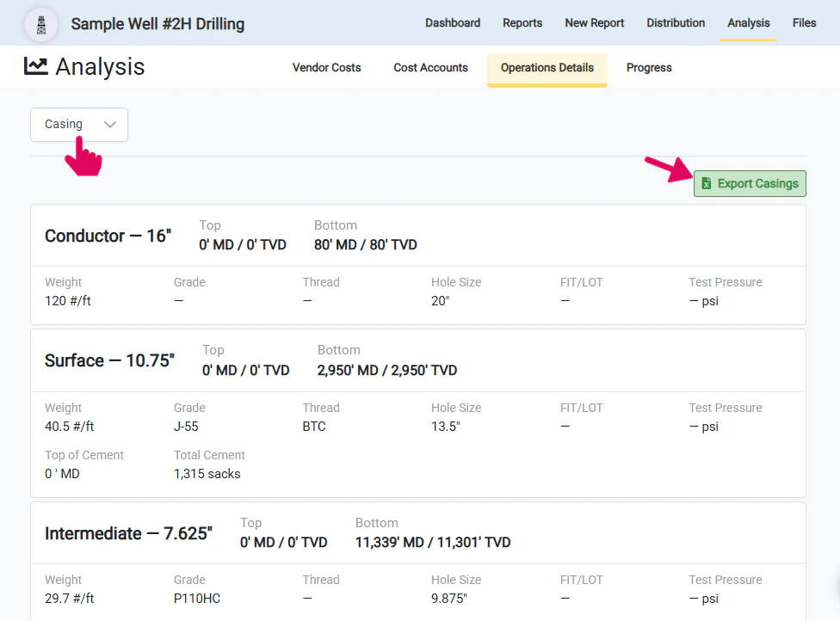The width and height of the screenshot is (840, 621).
Task: Switch to the Operations Details tab
Action: (547, 67)
